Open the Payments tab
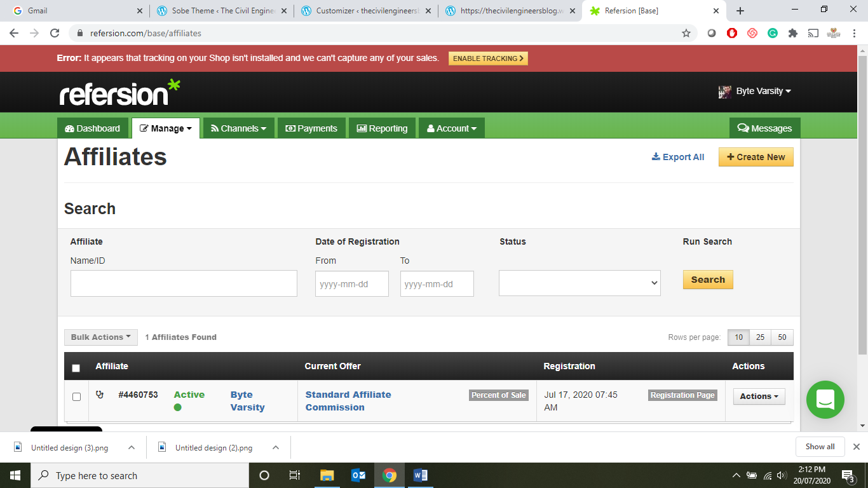The width and height of the screenshot is (868, 488). pyautogui.click(x=311, y=128)
